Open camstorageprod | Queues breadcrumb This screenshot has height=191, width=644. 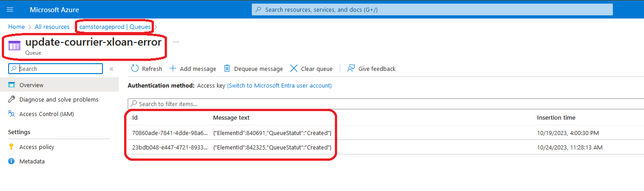115,27
